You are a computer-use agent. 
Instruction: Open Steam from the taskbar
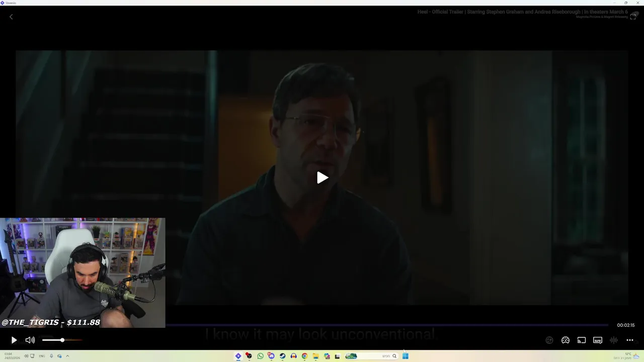(x=282, y=356)
